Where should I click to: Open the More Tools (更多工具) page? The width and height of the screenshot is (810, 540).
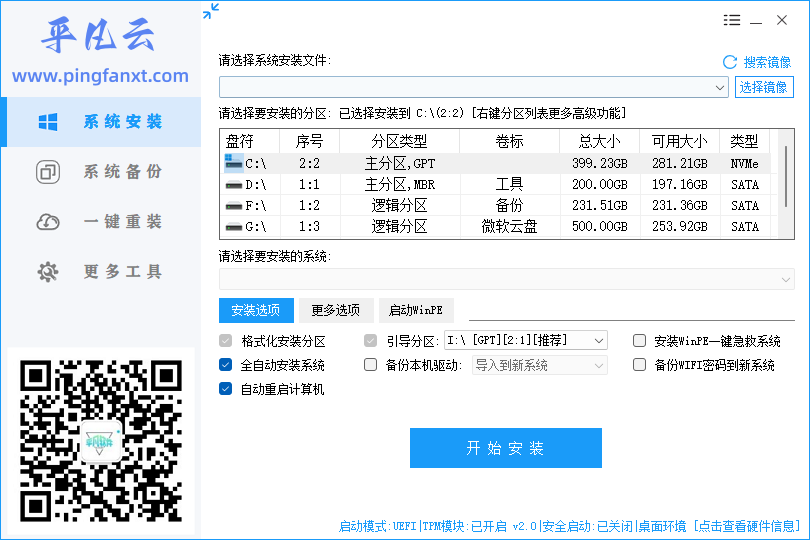coord(101,271)
